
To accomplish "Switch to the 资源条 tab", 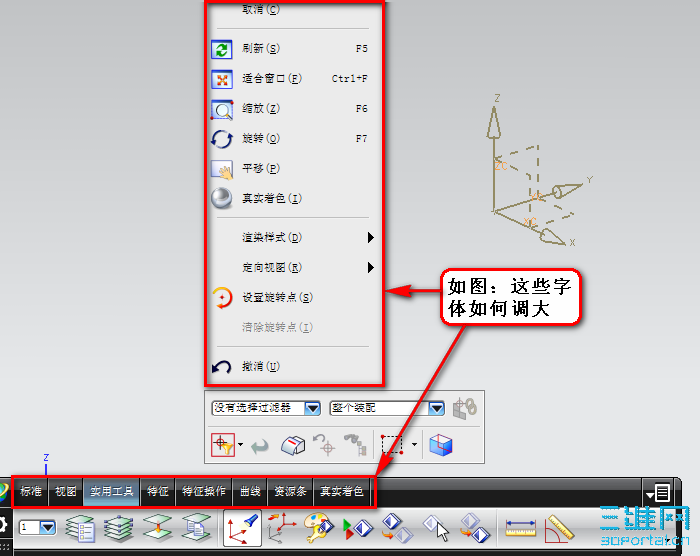I will coord(290,492).
